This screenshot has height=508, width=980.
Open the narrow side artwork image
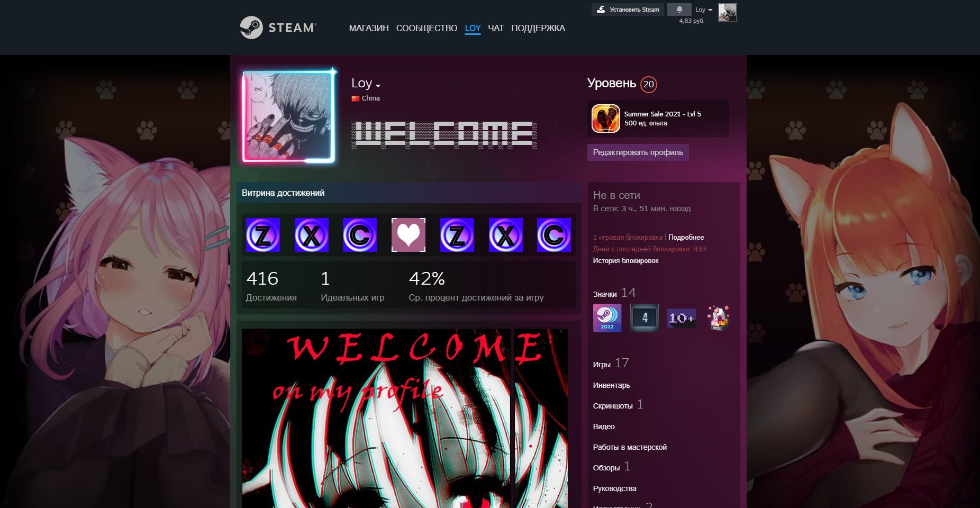(541, 419)
